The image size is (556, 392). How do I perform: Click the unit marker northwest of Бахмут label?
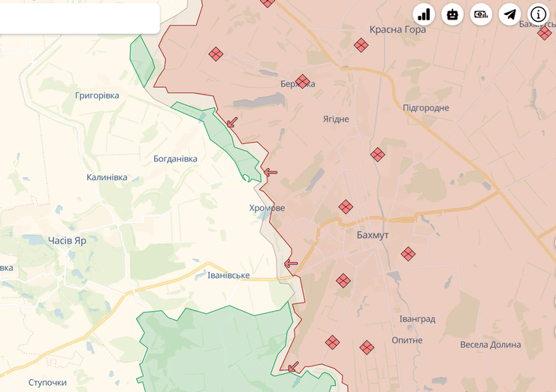pos(346,207)
